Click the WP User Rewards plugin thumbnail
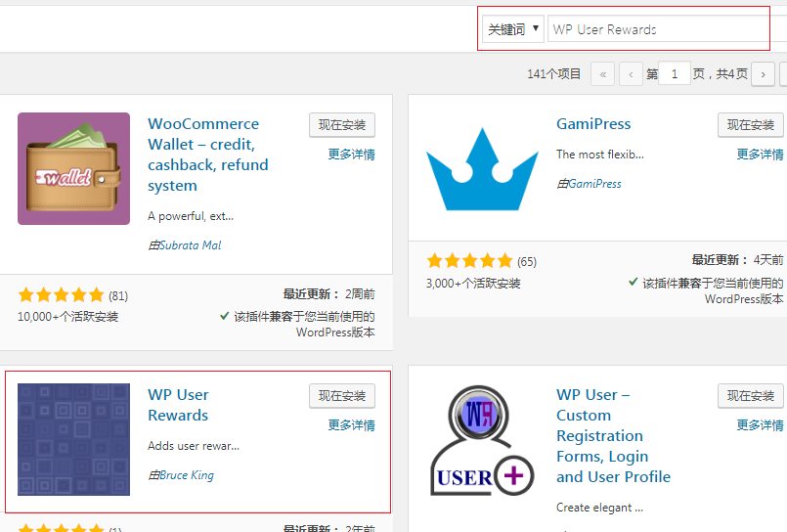 [73, 440]
